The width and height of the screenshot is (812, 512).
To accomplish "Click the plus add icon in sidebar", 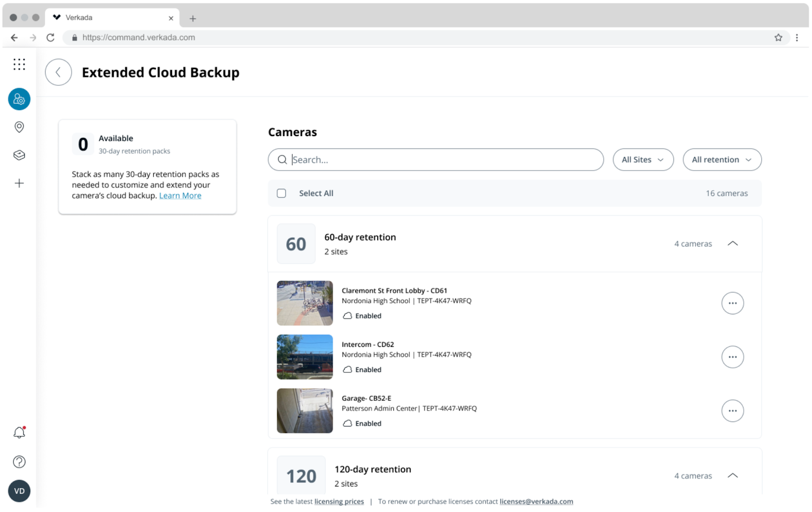I will 19,183.
